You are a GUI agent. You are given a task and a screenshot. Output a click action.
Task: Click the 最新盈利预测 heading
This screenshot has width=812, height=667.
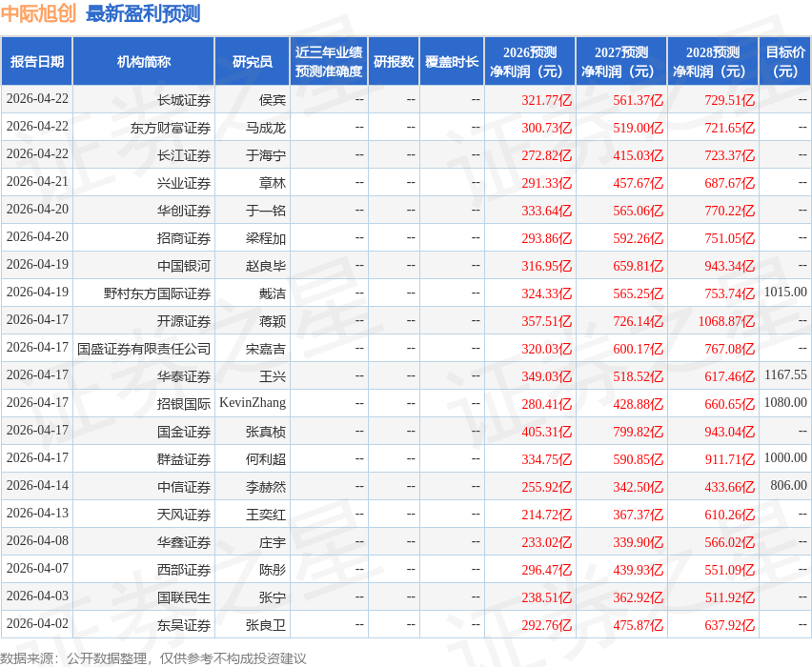click(x=143, y=13)
